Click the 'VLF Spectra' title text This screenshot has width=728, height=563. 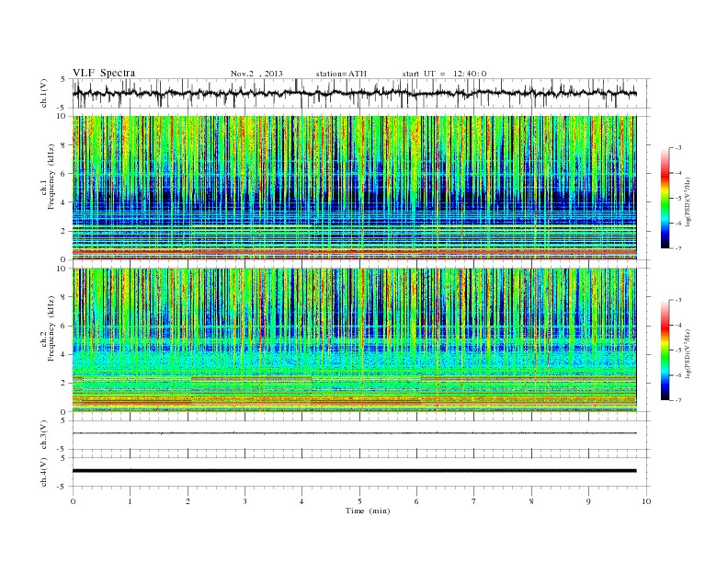point(104,73)
